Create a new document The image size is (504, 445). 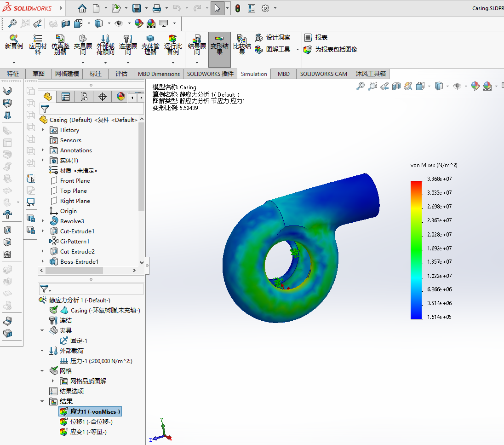click(x=96, y=8)
